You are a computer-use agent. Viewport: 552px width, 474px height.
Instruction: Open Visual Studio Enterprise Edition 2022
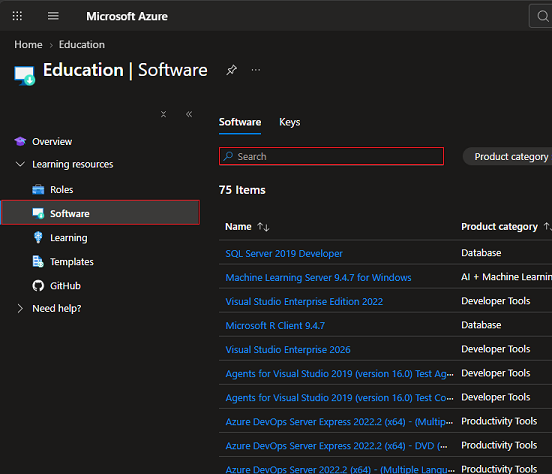click(x=304, y=301)
